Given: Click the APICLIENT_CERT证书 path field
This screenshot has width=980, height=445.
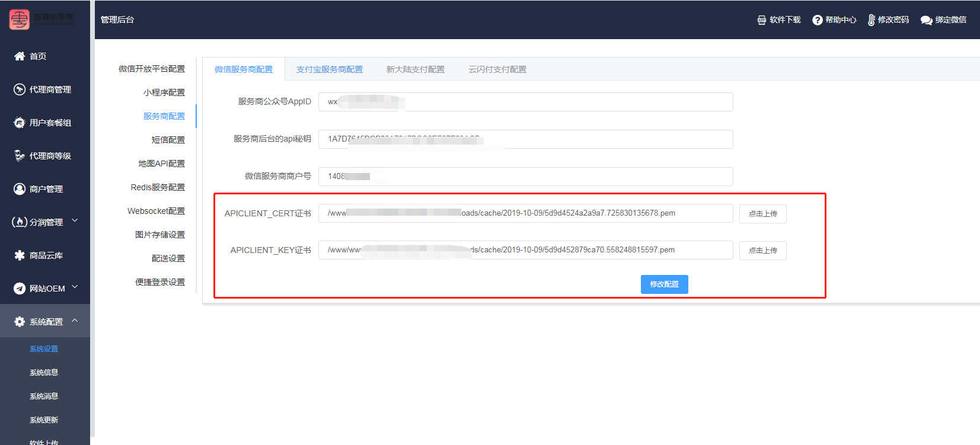Looking at the screenshot, I should (x=526, y=213).
